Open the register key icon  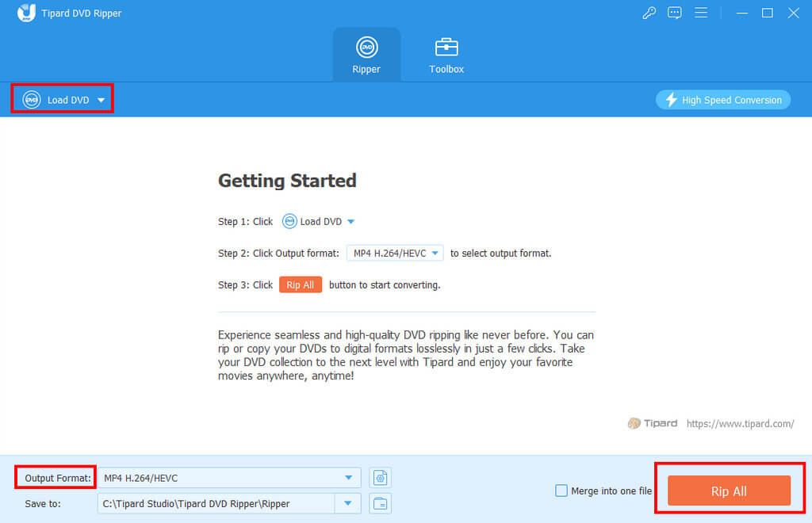click(649, 13)
